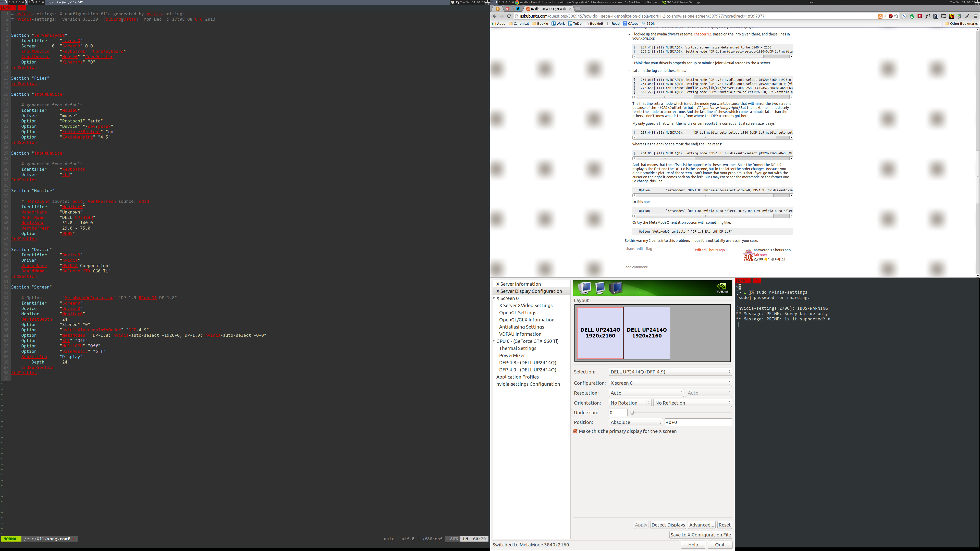
Task: Open the No Rotation orientation dropdown
Action: 630,403
